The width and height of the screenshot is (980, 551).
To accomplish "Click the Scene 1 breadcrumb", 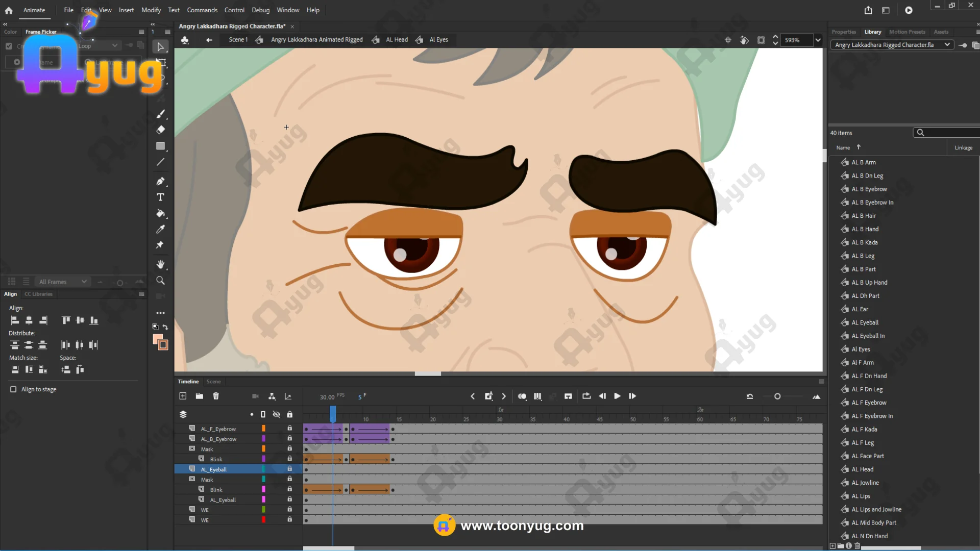I will pyautogui.click(x=238, y=40).
